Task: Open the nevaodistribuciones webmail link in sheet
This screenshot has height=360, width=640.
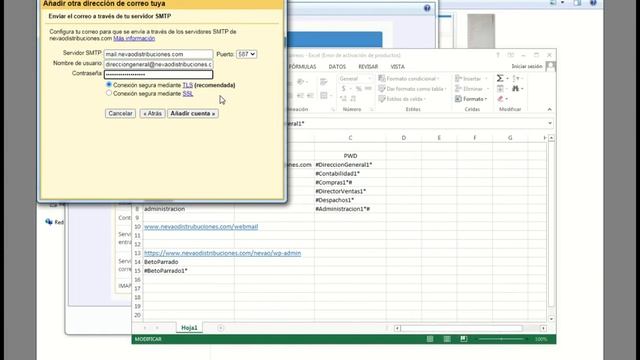Action: click(x=201, y=227)
